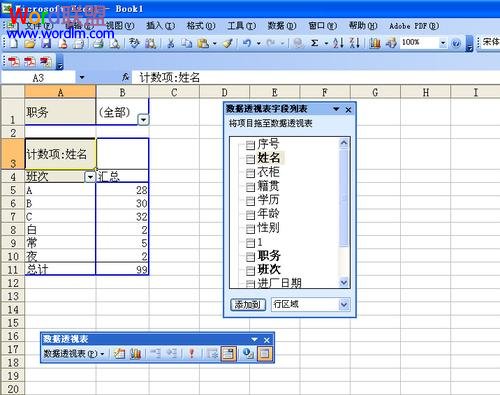Open the 数据透视表(P) dropdown menu
Viewport: 500px width, 395px height.
tap(74, 354)
